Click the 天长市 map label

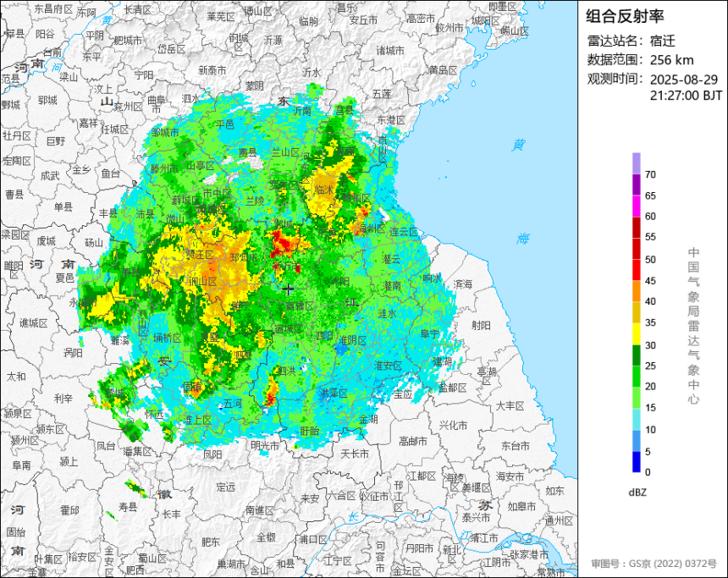pos(355,453)
